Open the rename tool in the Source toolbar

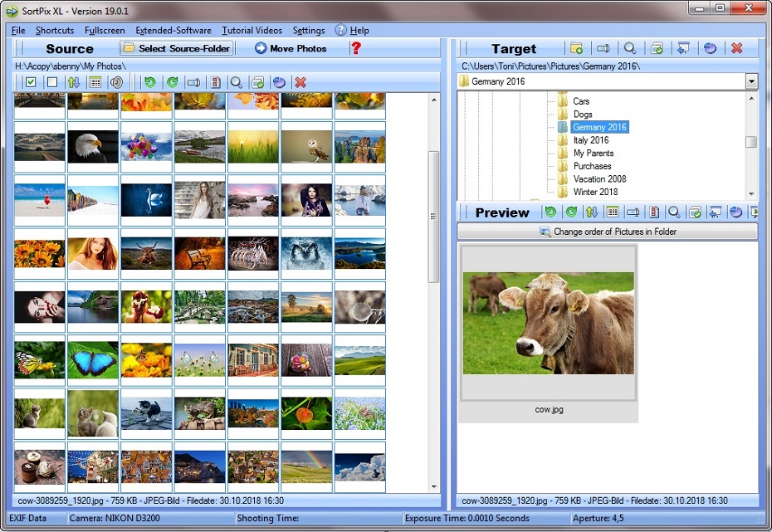(x=193, y=81)
